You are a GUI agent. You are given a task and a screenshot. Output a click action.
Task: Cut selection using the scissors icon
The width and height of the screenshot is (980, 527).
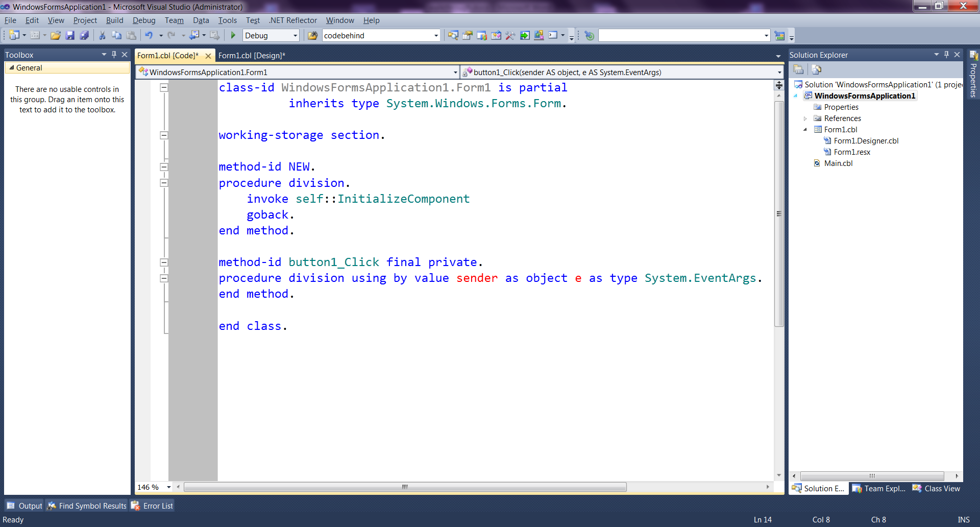point(102,35)
